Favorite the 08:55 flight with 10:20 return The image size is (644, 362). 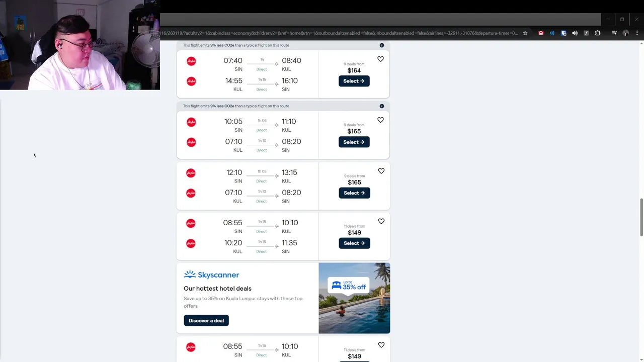tap(381, 221)
